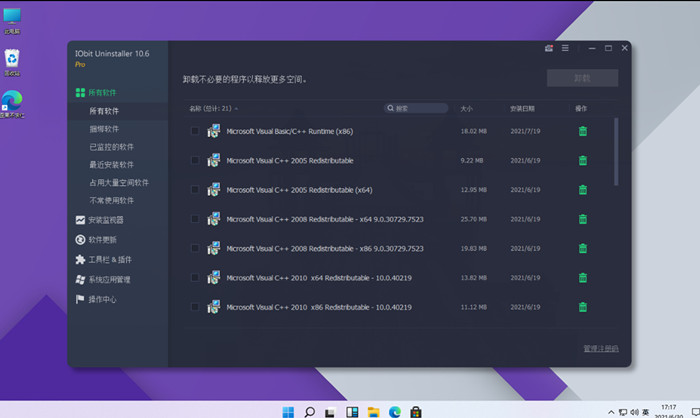Viewport: 700px width, 418px height.
Task: Open 安装监视器 section label
Action: (x=106, y=220)
